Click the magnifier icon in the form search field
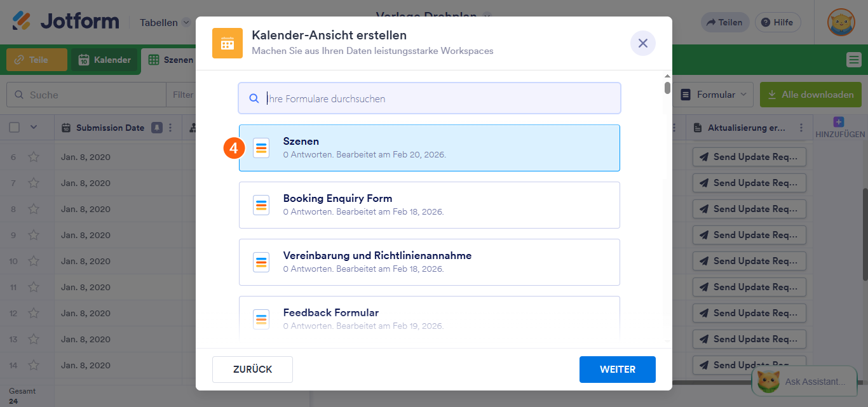 pos(254,98)
